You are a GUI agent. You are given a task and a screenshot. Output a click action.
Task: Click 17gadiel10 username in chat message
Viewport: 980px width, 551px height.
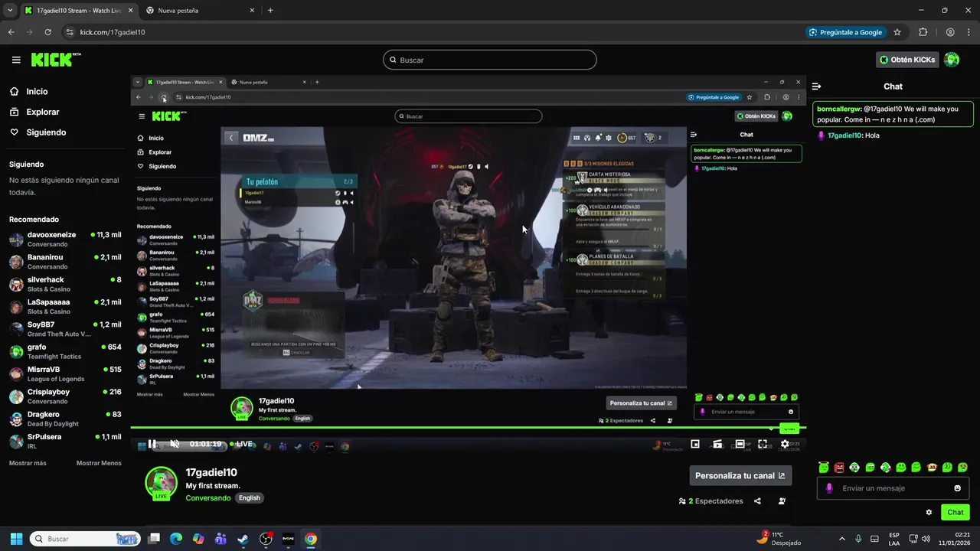point(846,135)
